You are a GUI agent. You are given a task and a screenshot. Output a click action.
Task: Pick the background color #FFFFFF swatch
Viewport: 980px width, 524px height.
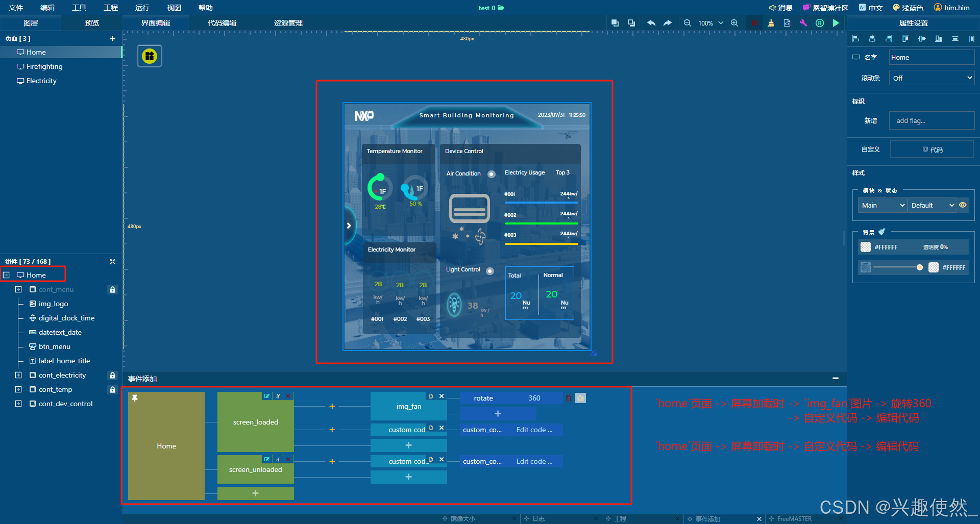(866, 247)
